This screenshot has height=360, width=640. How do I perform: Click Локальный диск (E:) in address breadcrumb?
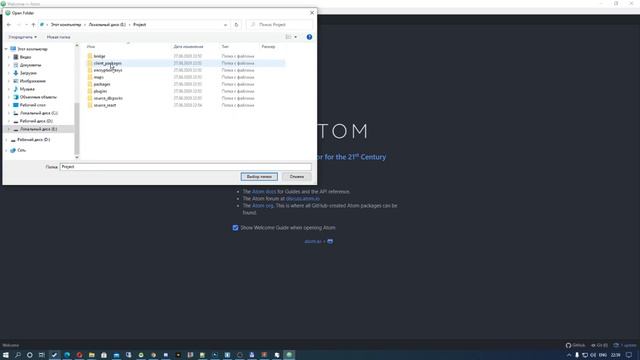click(x=107, y=25)
